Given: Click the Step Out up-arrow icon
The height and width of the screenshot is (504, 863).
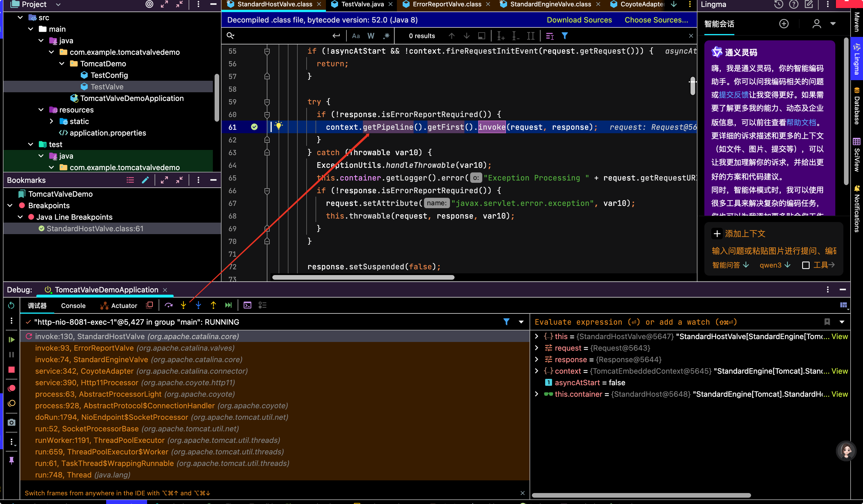Looking at the screenshot, I should 213,305.
